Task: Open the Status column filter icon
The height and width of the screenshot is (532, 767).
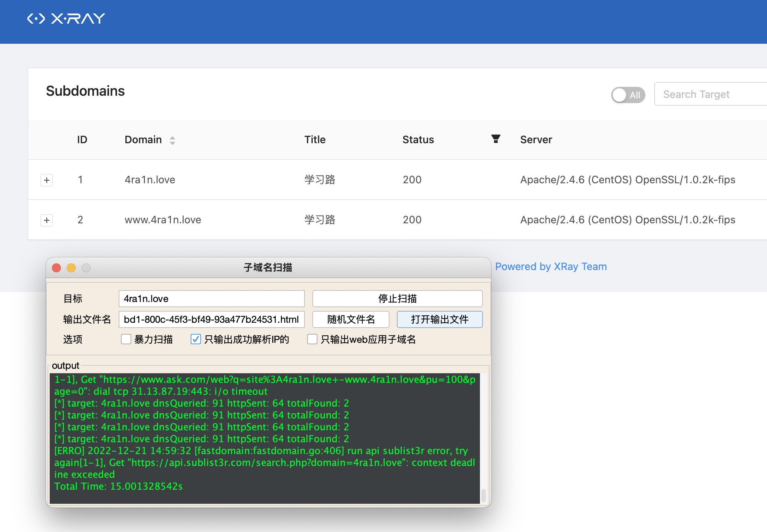Action: 496,139
